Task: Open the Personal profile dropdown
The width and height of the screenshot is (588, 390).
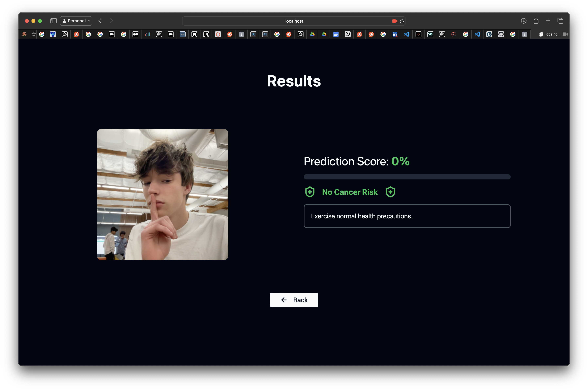Action: [76, 21]
